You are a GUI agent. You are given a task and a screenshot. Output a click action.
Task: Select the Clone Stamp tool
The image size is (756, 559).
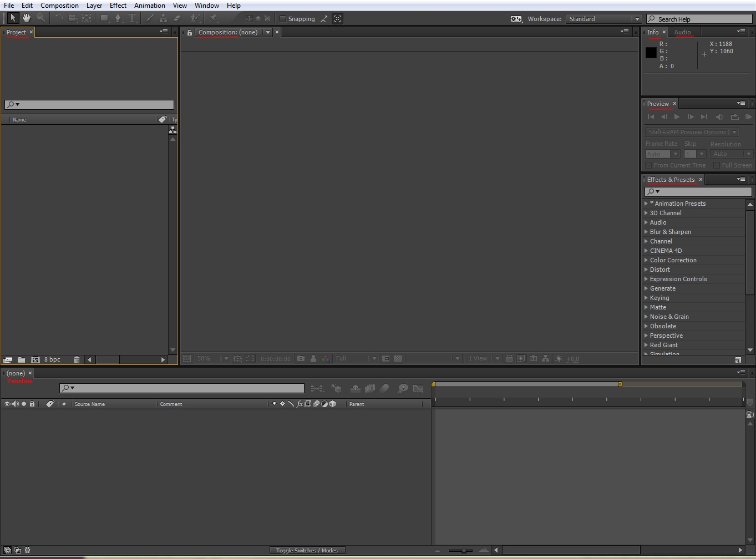pos(163,18)
